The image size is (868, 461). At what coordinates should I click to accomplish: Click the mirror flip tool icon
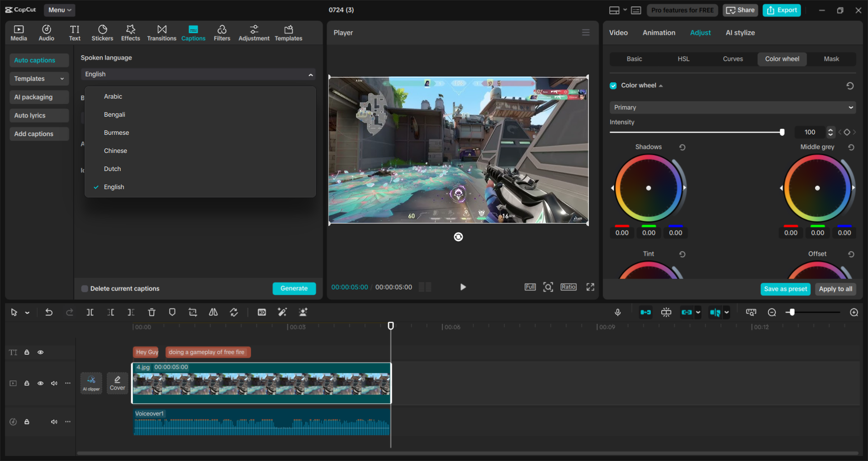[213, 312]
